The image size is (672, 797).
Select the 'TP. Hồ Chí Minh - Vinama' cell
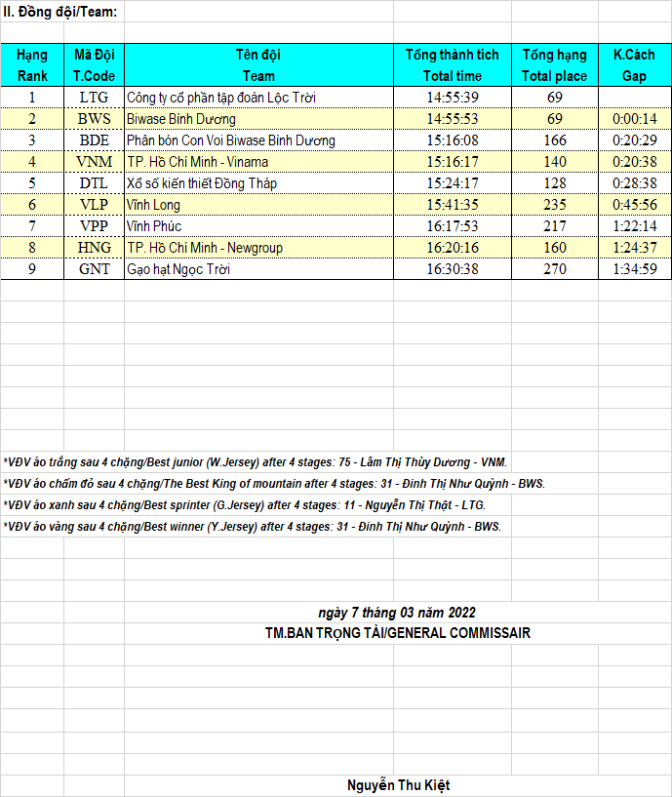pos(198,162)
